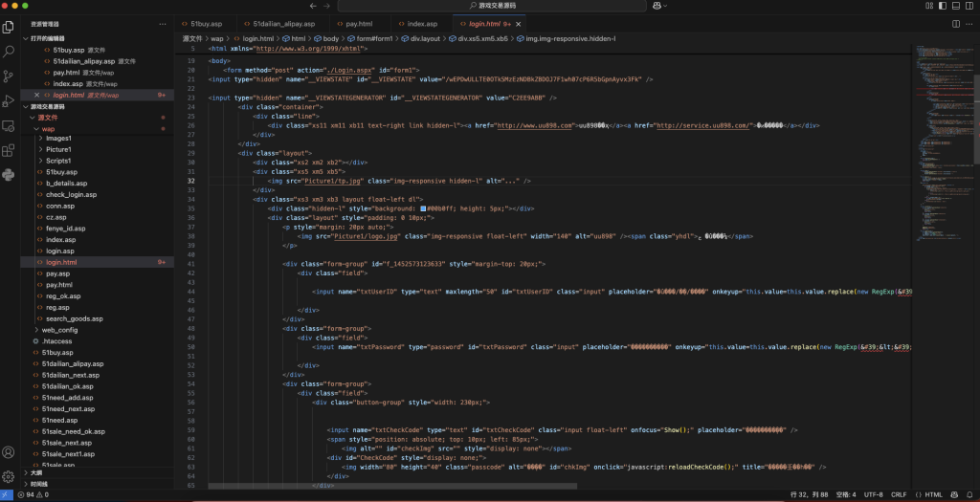
Task: Open the Python icon in activity bar
Action: 8,175
